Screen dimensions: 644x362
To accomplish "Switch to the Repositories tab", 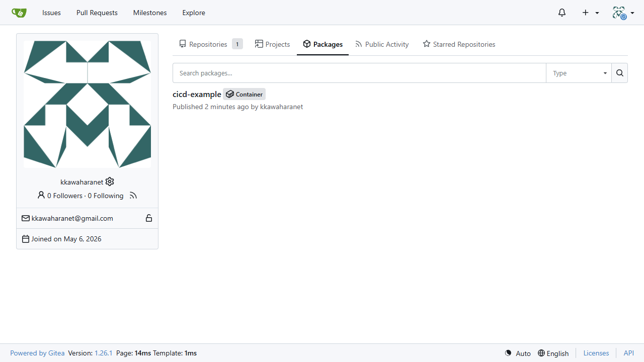I will pos(210,44).
